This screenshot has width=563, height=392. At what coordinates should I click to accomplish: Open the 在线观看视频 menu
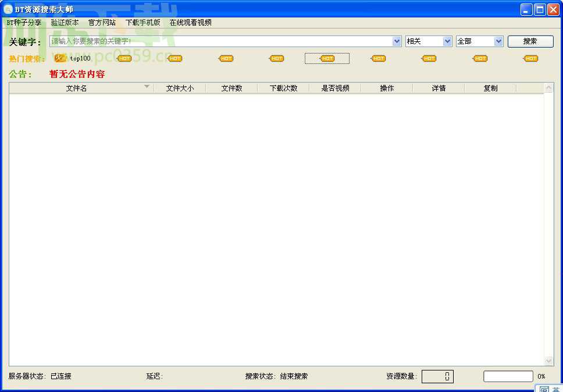tap(190, 23)
